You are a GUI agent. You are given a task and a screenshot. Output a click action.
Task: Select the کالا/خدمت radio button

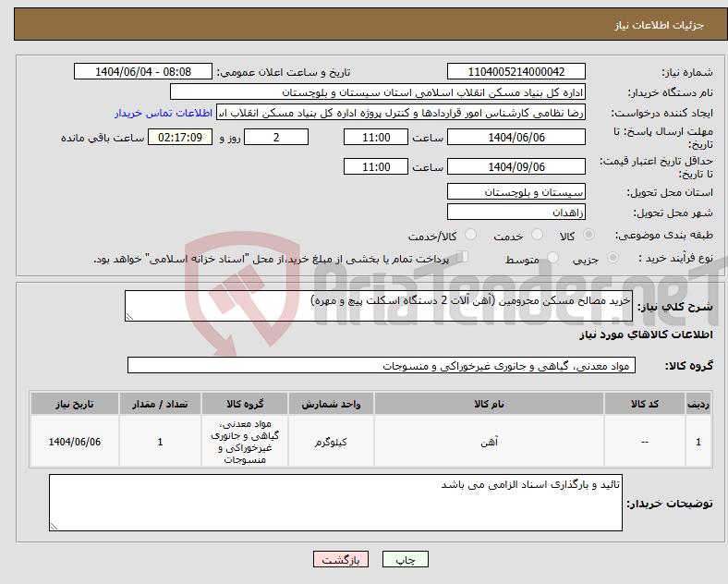[471, 235]
